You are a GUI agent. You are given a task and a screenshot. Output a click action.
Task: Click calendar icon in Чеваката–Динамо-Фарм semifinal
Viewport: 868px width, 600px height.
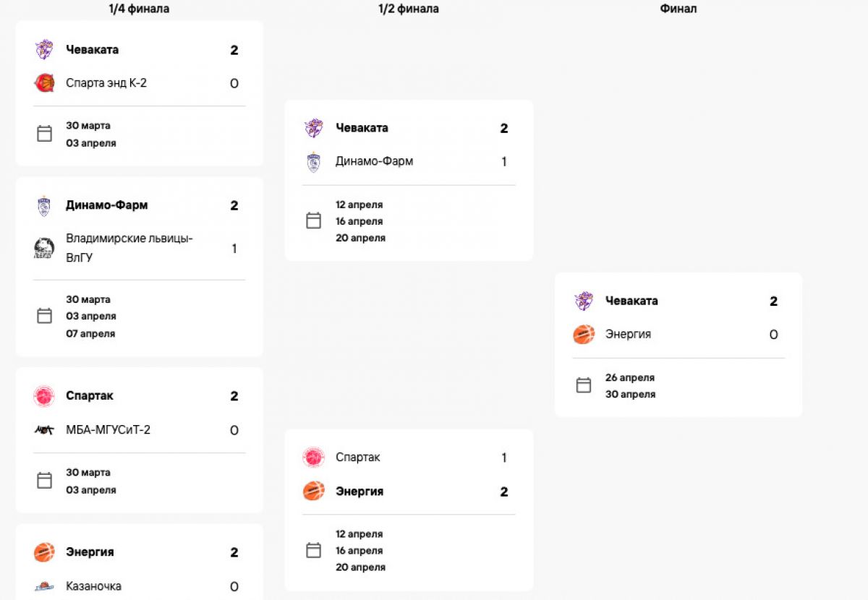[313, 220]
